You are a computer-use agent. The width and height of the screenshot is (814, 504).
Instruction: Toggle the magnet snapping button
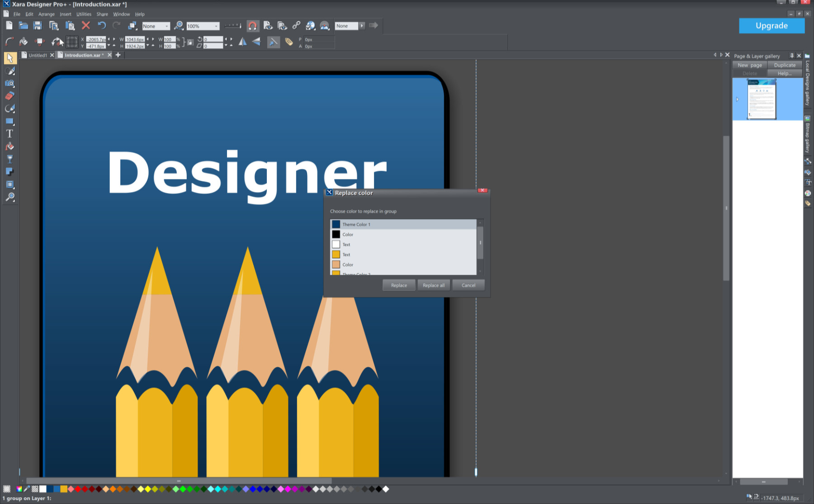252,26
